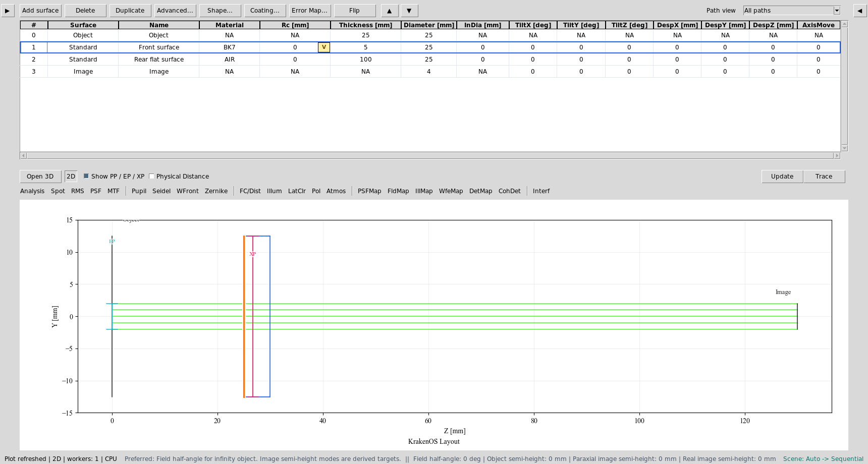Click the yellow V variable marker

point(324,47)
